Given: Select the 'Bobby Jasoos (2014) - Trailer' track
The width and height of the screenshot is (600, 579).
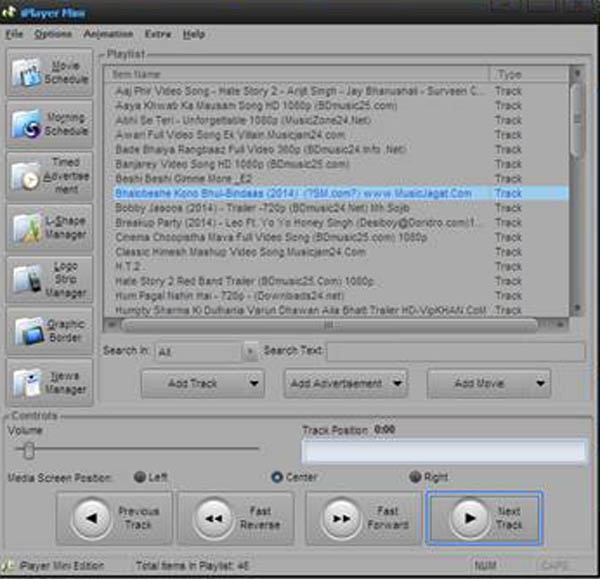Looking at the screenshot, I should [x=337, y=208].
